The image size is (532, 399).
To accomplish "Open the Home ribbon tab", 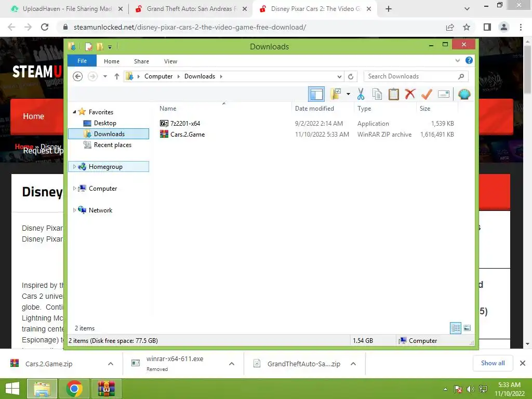I will pyautogui.click(x=112, y=61).
